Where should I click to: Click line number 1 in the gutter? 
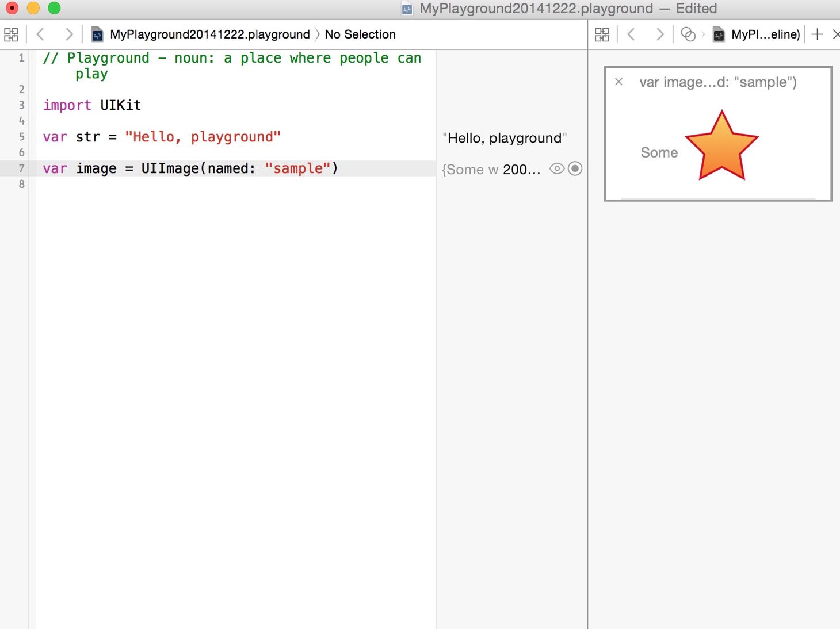(x=21, y=58)
